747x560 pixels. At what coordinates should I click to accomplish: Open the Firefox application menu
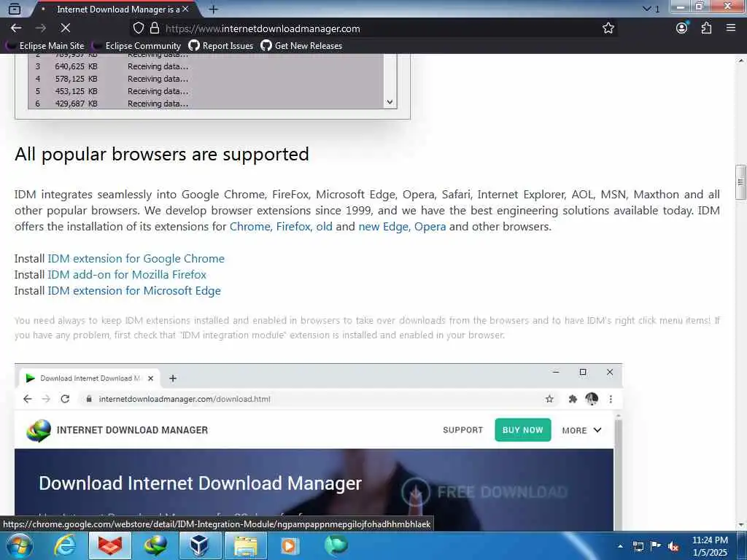coord(731,28)
